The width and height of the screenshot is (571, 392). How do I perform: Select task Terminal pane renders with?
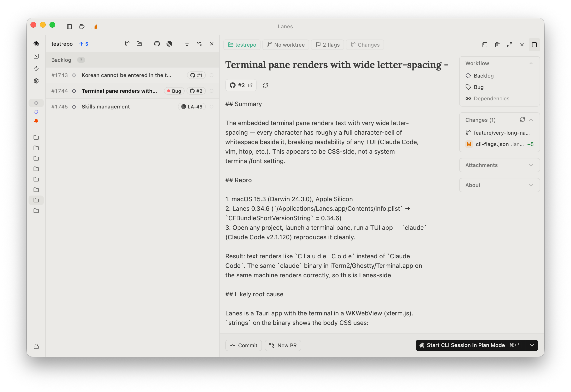(x=133, y=91)
